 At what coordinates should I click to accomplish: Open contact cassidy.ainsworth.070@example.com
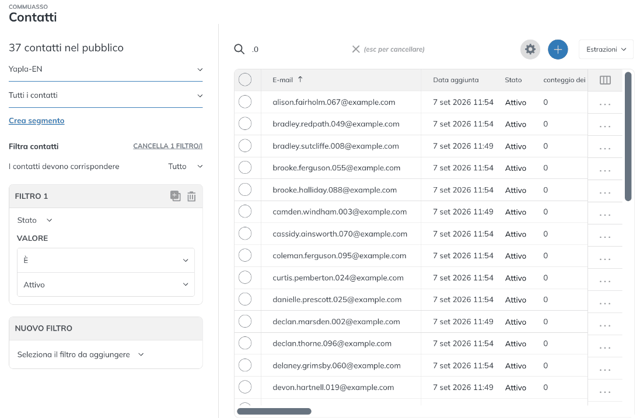click(x=340, y=234)
